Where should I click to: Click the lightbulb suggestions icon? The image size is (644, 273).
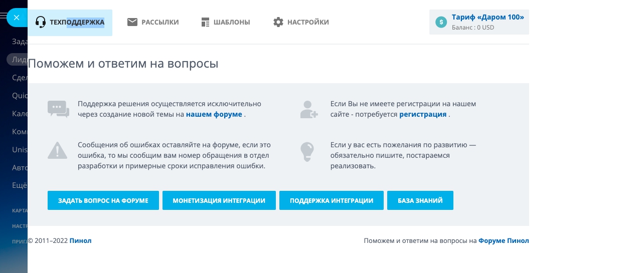click(x=307, y=151)
